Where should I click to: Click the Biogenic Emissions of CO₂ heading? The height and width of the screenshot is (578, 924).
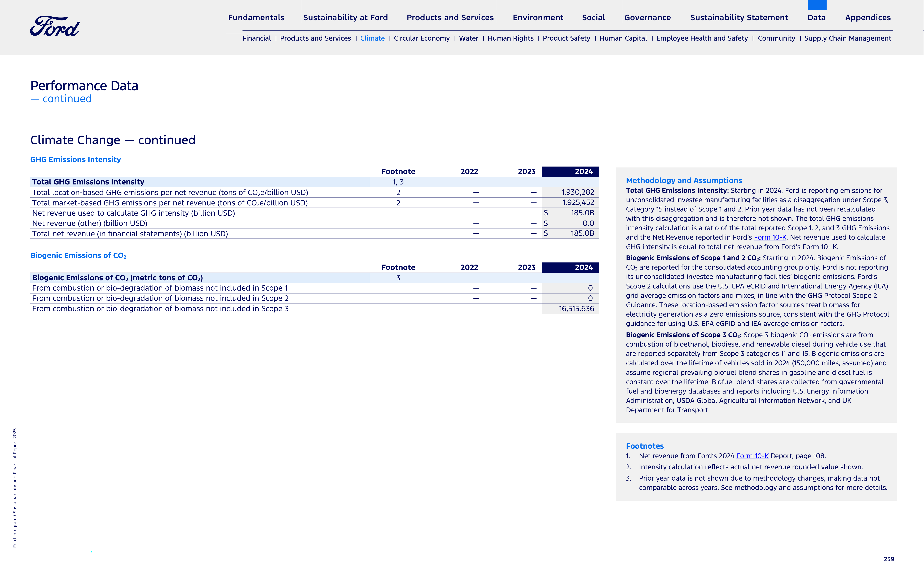tap(78, 255)
